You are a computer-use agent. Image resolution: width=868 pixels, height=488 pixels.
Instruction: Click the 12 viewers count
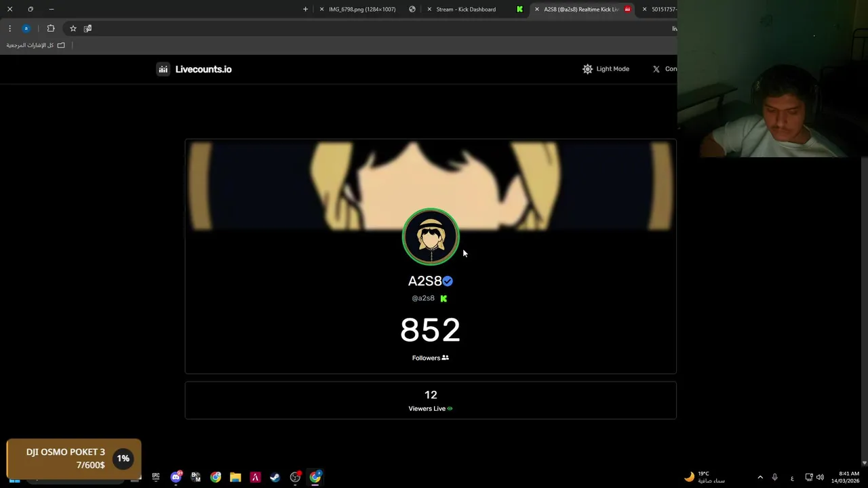[x=431, y=394]
